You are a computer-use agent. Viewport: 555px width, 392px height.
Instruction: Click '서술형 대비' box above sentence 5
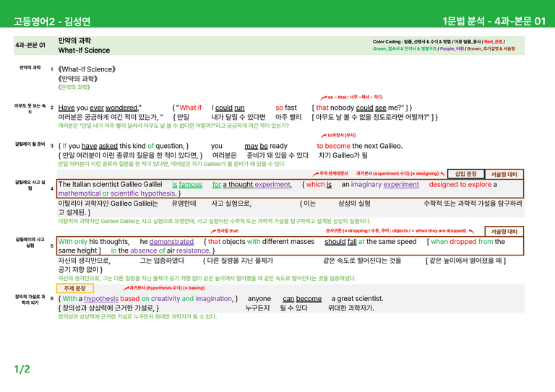pos(504,231)
